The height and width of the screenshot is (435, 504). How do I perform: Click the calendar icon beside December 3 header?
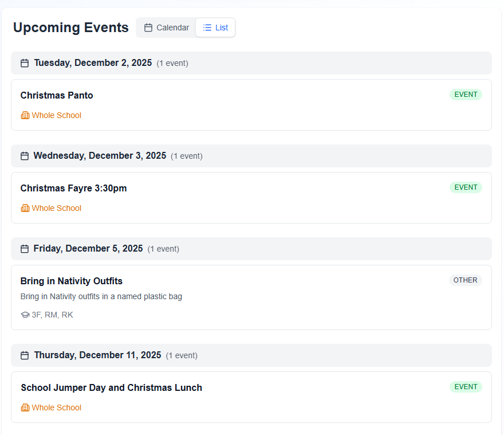(25, 155)
